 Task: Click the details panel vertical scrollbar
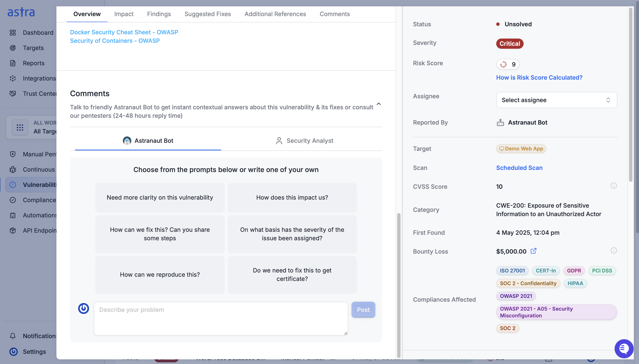tap(631, 95)
